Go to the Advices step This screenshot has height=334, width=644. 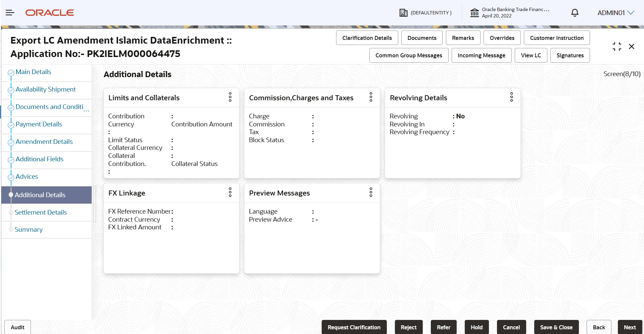27,177
